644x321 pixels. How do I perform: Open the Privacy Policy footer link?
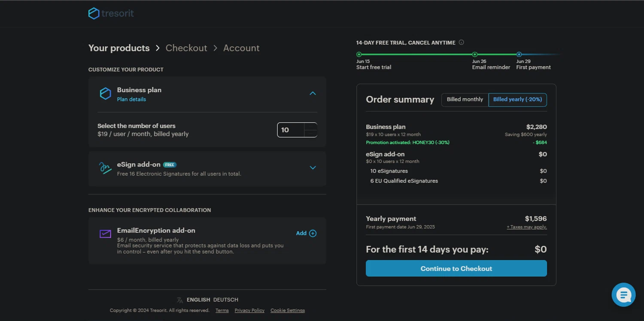coord(249,311)
